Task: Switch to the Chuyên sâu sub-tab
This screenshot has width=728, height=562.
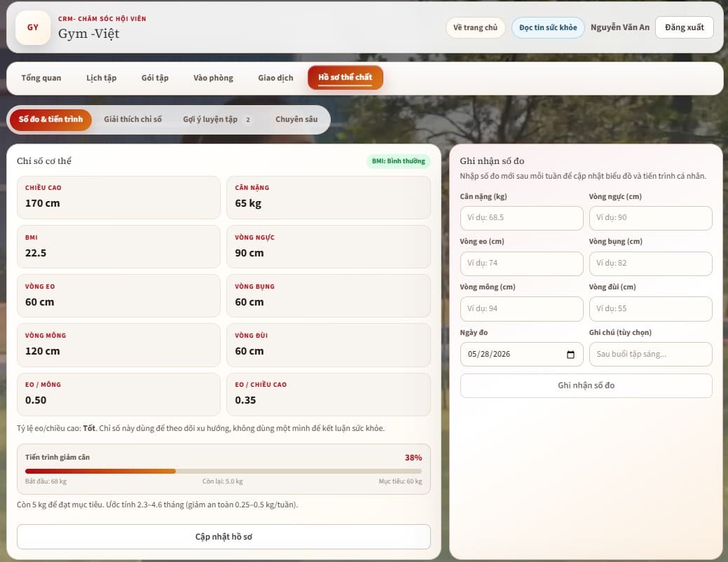Action: [x=296, y=119]
